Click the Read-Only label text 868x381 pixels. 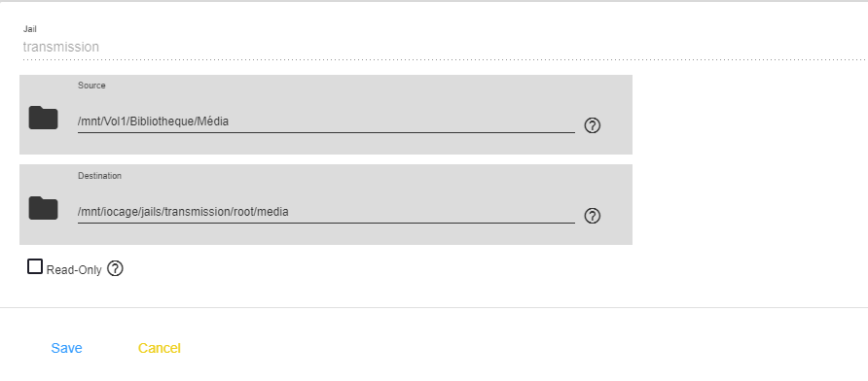coord(74,270)
